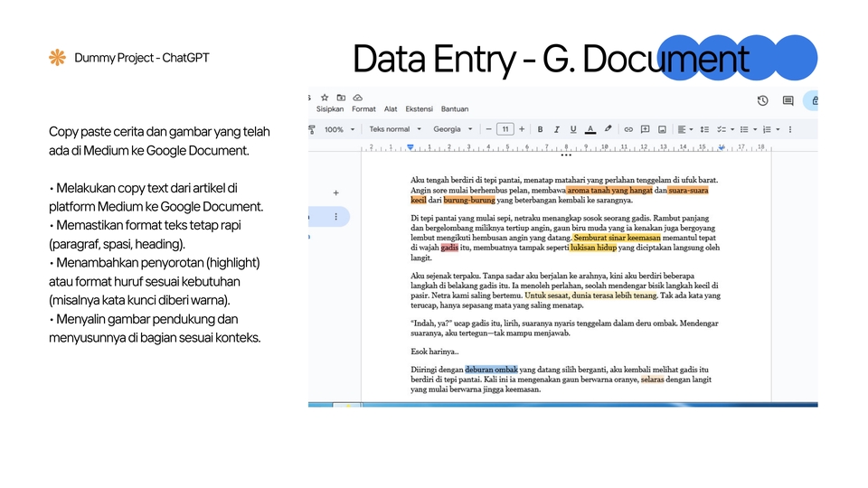Toggle underline formatting
Image resolution: width=868 pixels, height=488 pixels.
pyautogui.click(x=573, y=129)
